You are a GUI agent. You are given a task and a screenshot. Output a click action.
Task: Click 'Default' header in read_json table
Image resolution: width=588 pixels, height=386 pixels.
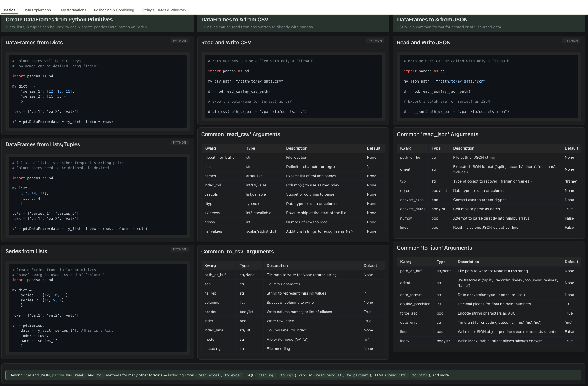click(571, 148)
